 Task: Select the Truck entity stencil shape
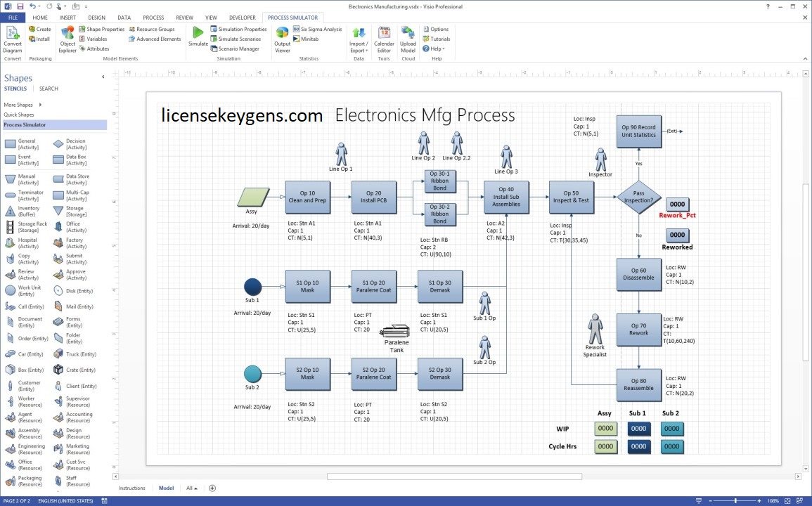coord(75,354)
